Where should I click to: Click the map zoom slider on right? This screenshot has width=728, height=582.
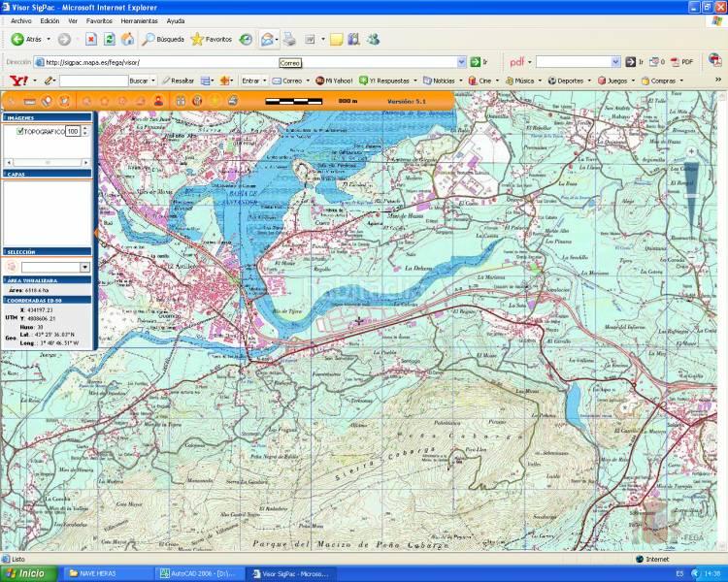point(690,194)
